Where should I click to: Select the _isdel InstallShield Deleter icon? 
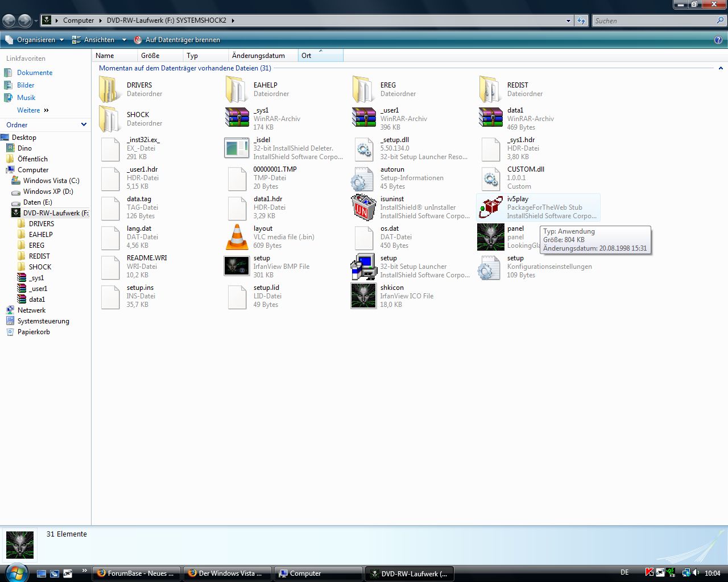pyautogui.click(x=237, y=148)
